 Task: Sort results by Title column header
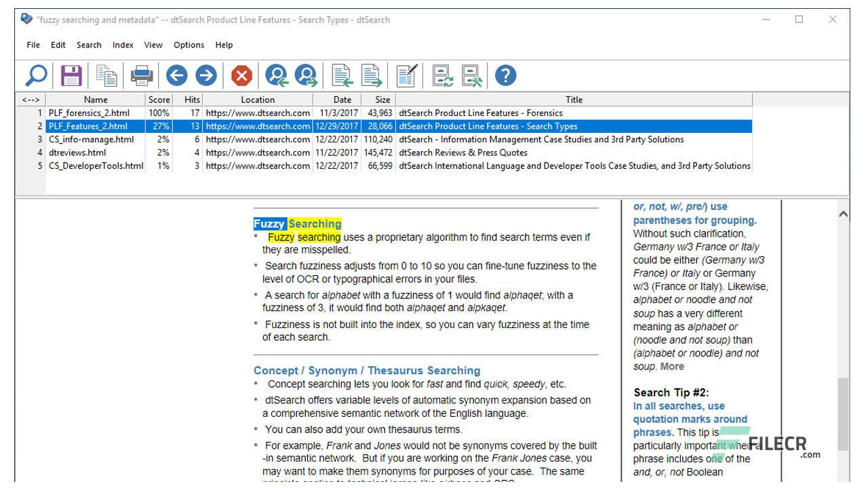tap(574, 100)
